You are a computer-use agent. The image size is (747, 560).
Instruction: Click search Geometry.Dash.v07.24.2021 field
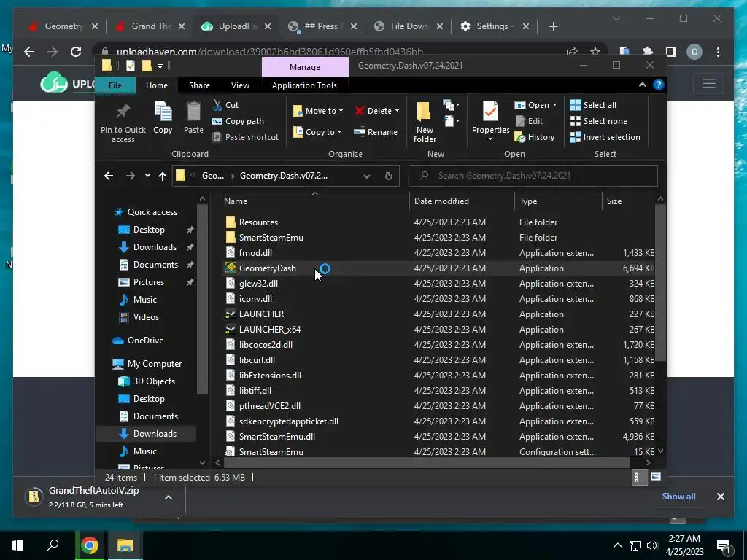(x=533, y=176)
